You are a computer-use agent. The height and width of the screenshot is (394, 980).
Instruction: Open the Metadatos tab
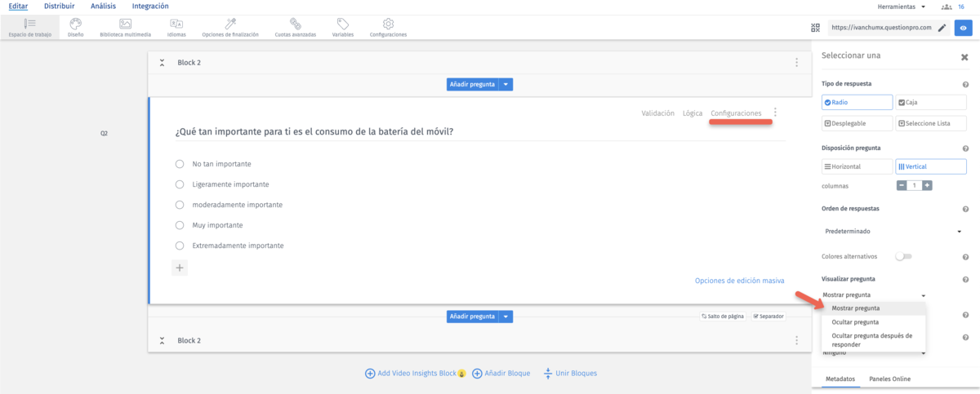coord(840,379)
